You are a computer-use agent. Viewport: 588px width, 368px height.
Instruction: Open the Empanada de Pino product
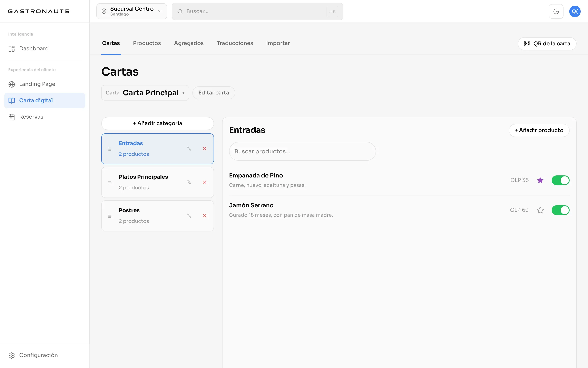tap(256, 175)
